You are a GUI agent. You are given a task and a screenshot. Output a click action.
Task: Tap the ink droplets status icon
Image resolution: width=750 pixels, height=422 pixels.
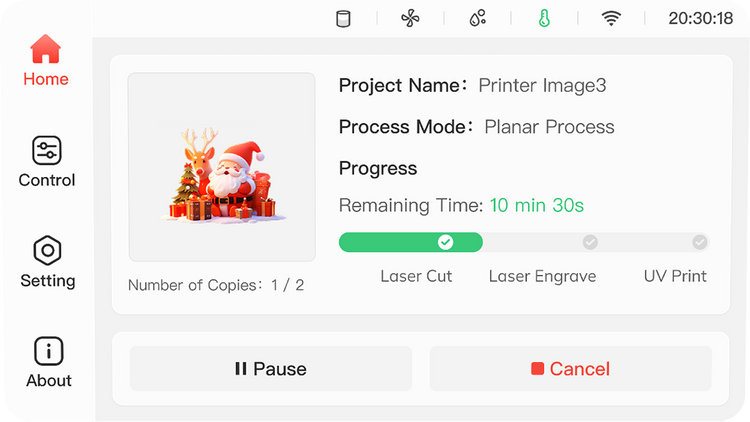(477, 18)
